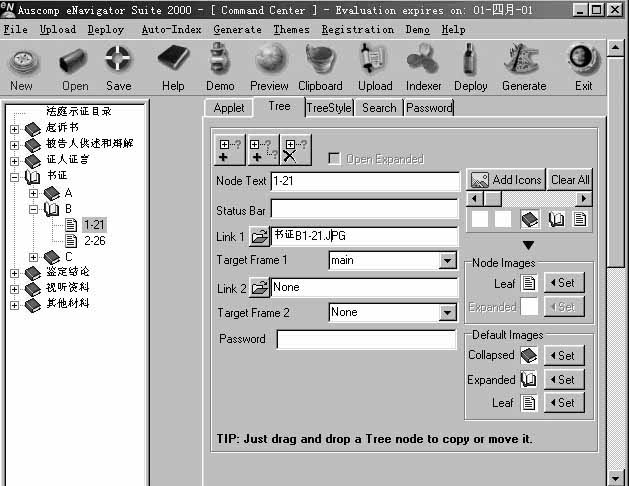The width and height of the screenshot is (629, 486).
Task: Browse for Link 1 file using folder icon
Action: [259, 236]
